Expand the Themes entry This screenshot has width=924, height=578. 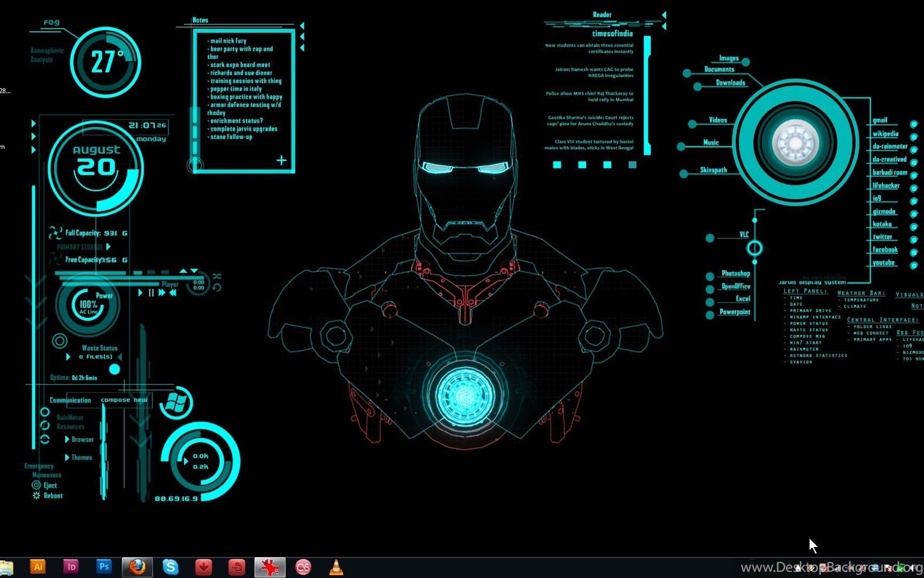coord(67,457)
